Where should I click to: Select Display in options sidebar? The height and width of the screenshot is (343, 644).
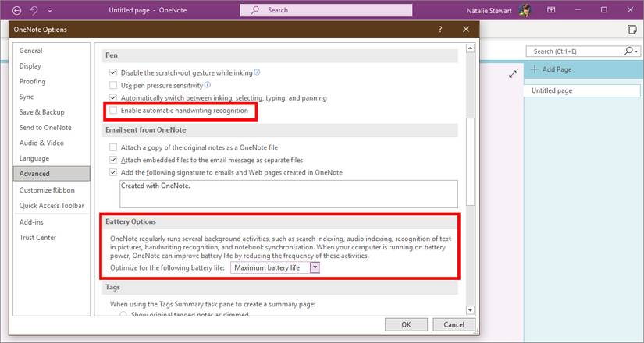(x=52, y=65)
